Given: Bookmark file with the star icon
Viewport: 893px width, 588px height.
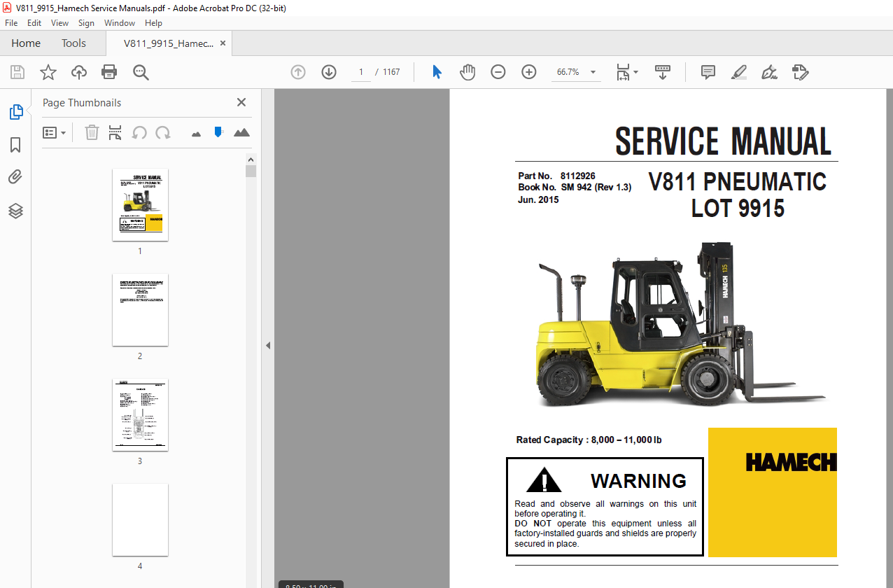Looking at the screenshot, I should point(48,72).
